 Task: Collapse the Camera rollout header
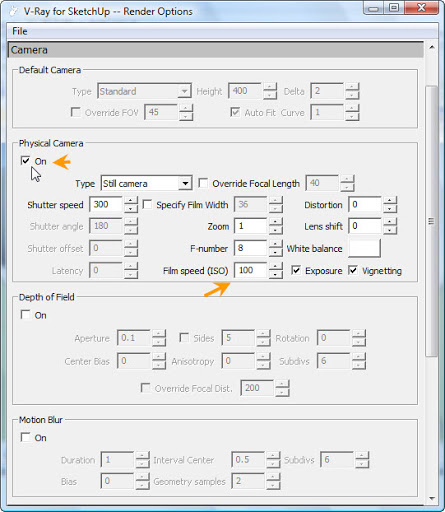[216, 50]
